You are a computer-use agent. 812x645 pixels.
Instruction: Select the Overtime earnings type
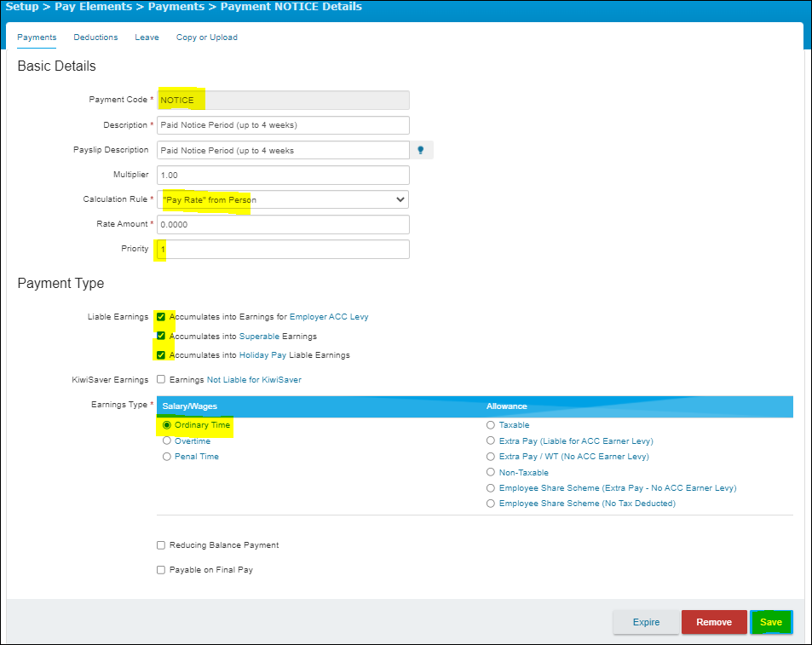(x=167, y=441)
